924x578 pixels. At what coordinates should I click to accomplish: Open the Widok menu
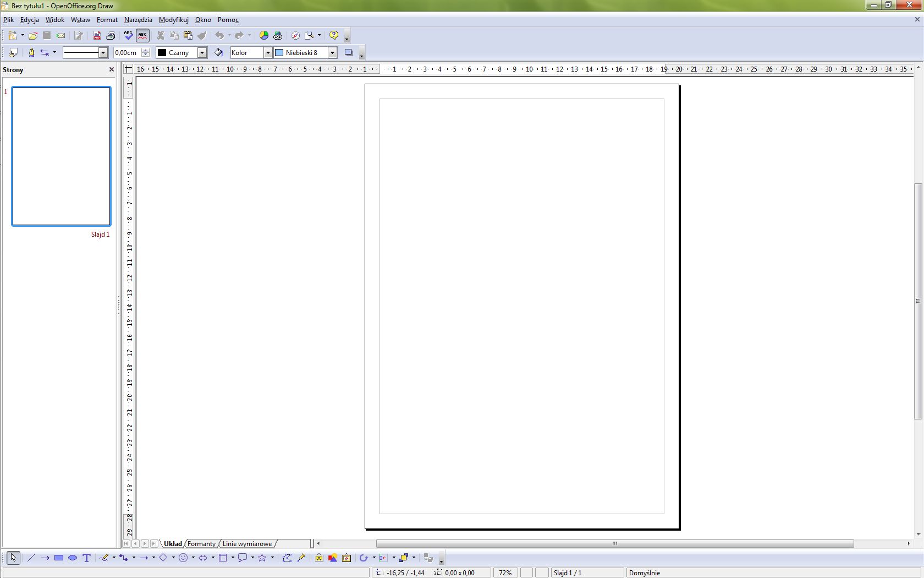point(55,20)
